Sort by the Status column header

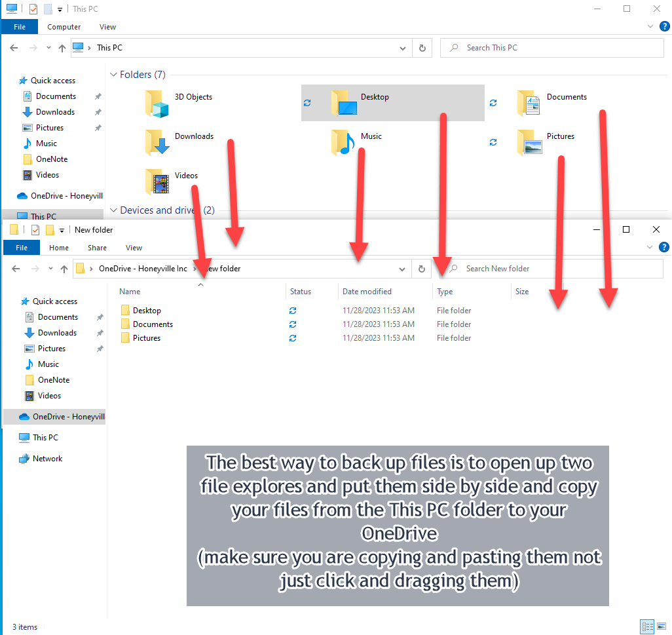[x=312, y=292]
